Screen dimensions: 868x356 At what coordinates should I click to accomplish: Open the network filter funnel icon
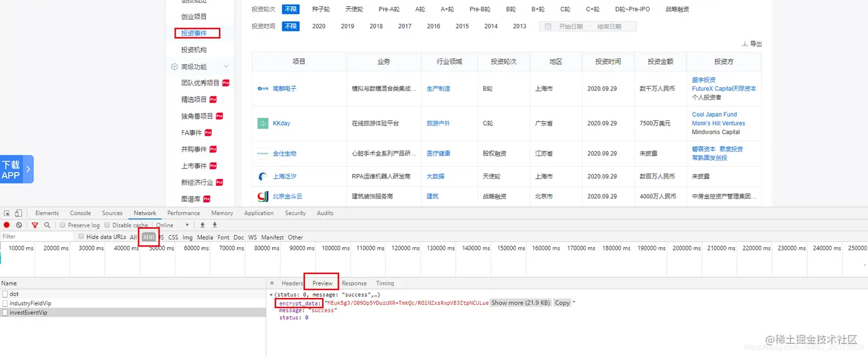coord(34,225)
